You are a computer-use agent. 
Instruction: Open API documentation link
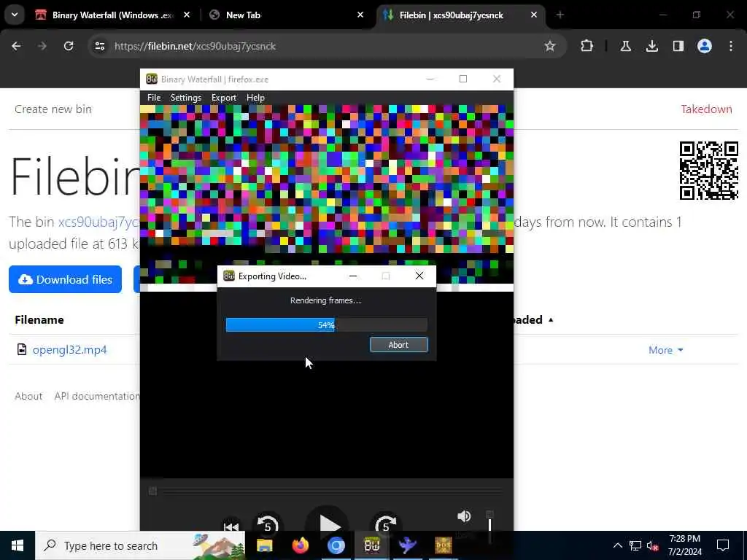click(97, 396)
